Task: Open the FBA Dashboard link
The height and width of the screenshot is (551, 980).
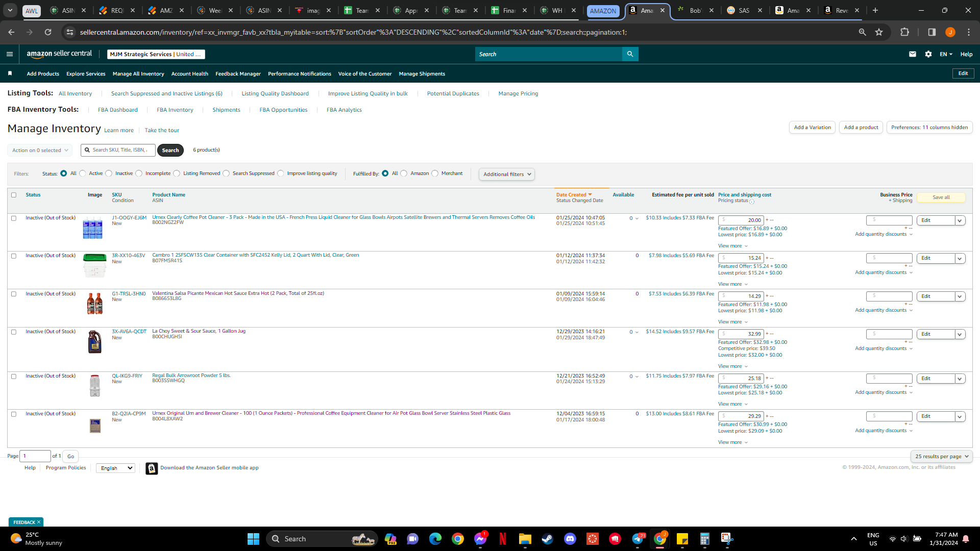Action: (x=118, y=110)
